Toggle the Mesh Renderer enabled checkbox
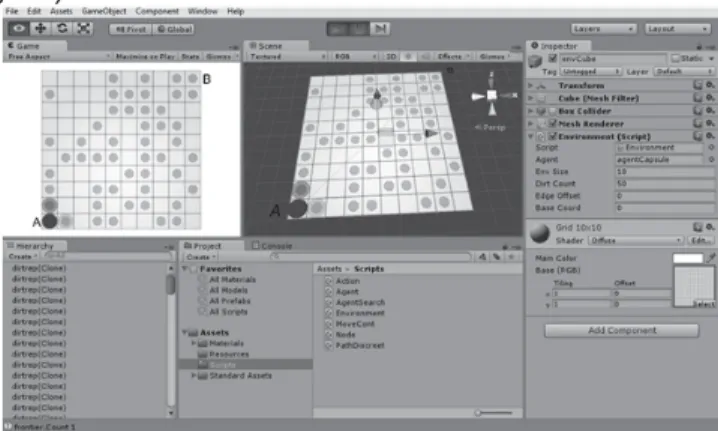Screen dimensions: 718x431 click(x=553, y=123)
